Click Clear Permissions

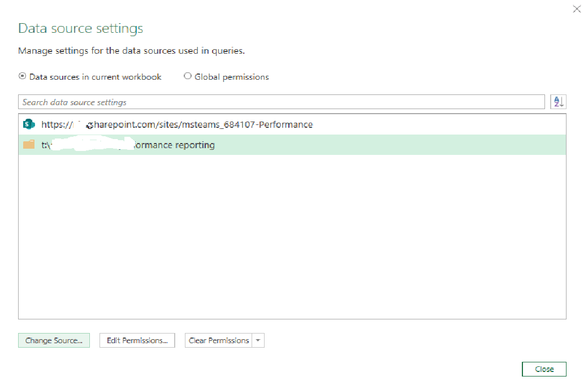point(220,340)
